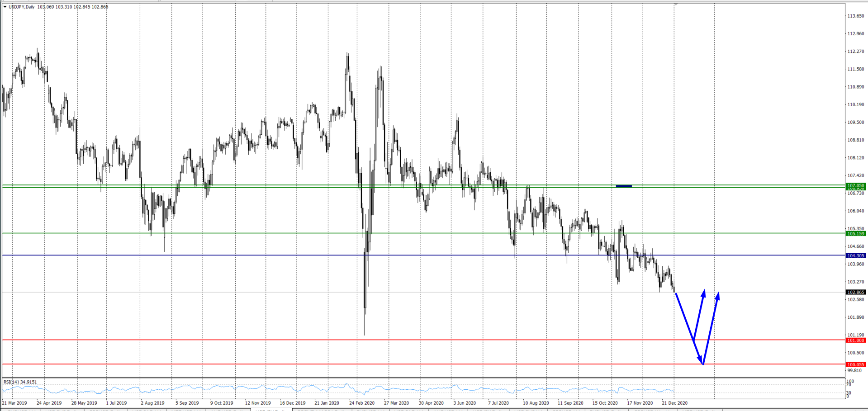The width and height of the screenshot is (868, 411).
Task: Click the USDJPY,Daily chart title text
Action: 21,7
